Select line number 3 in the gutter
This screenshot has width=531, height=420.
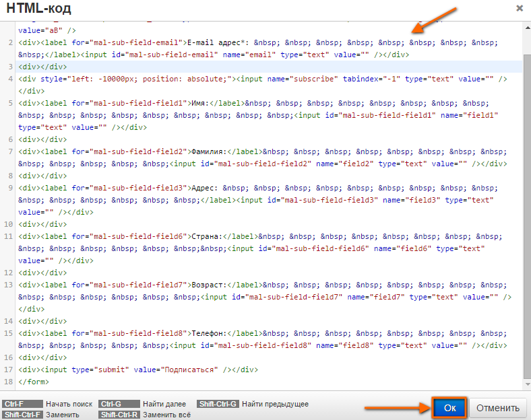(x=10, y=67)
